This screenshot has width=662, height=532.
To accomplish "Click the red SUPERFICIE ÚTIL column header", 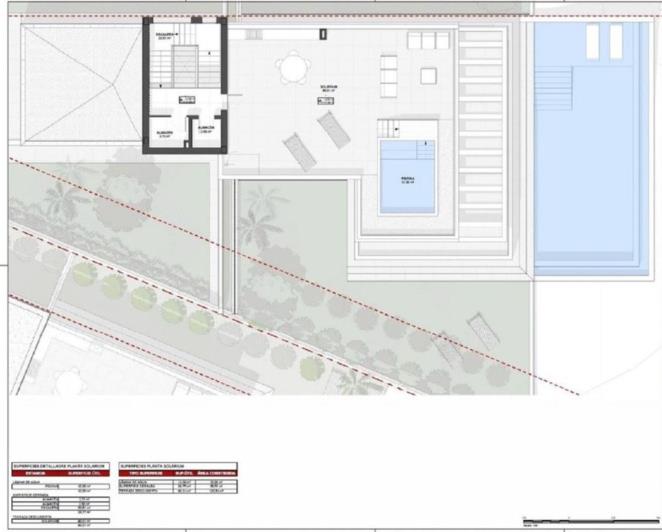I will tap(86, 473).
